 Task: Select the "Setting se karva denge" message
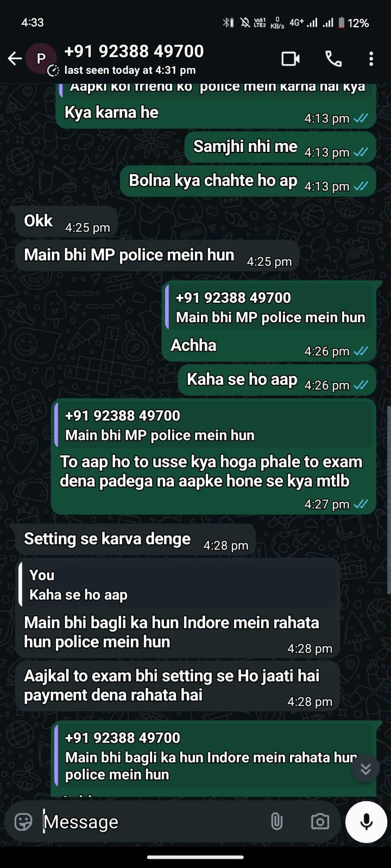pos(135,539)
